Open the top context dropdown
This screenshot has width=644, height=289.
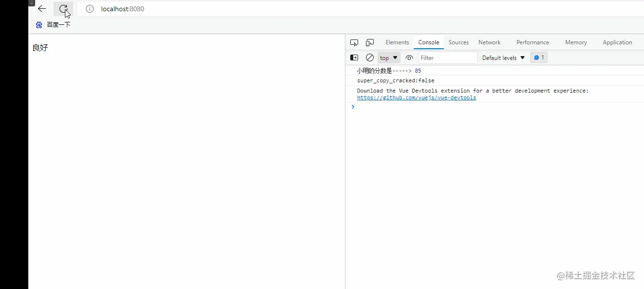click(389, 58)
